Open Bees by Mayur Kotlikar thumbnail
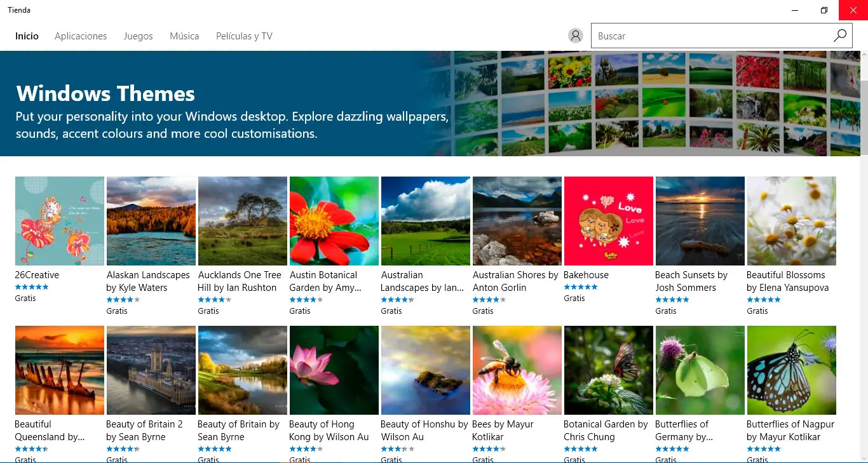 (517, 370)
